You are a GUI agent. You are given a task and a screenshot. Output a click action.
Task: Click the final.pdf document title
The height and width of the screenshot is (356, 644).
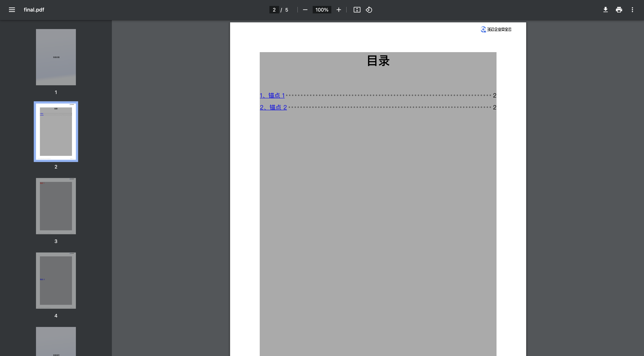tap(34, 10)
